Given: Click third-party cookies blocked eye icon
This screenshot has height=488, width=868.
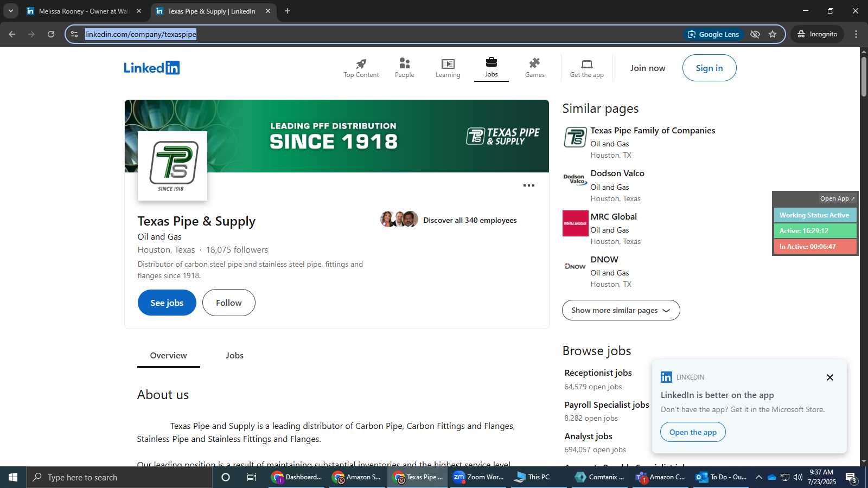Looking at the screenshot, I should [x=755, y=34].
